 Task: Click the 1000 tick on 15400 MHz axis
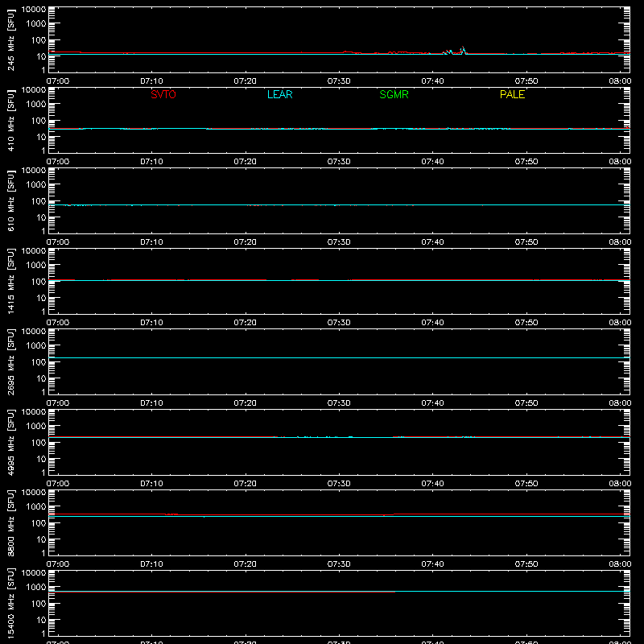tap(36, 588)
